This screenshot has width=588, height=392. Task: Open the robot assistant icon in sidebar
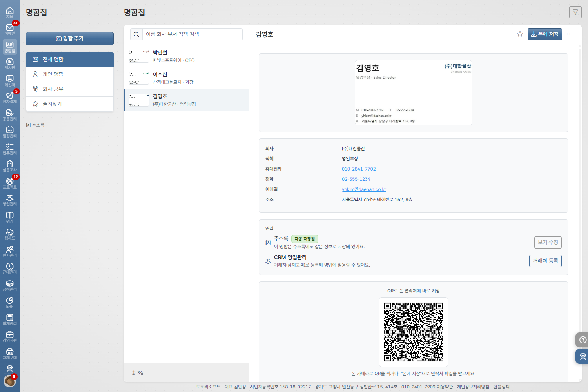[x=10, y=368]
